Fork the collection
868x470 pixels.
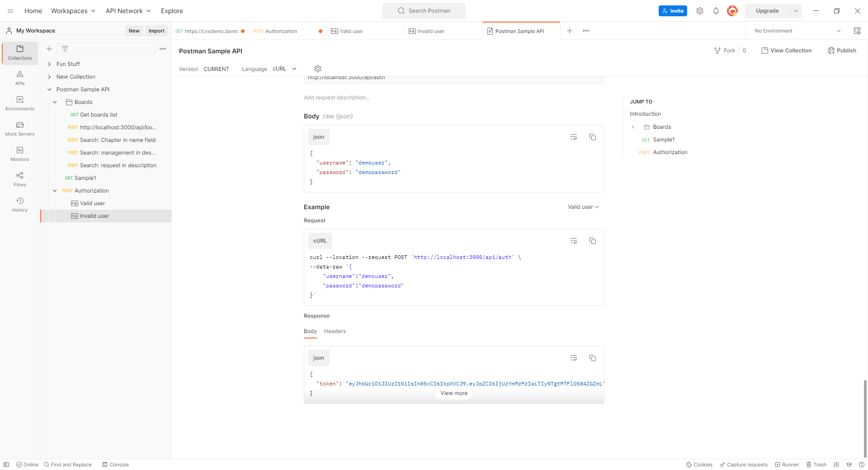[724, 51]
